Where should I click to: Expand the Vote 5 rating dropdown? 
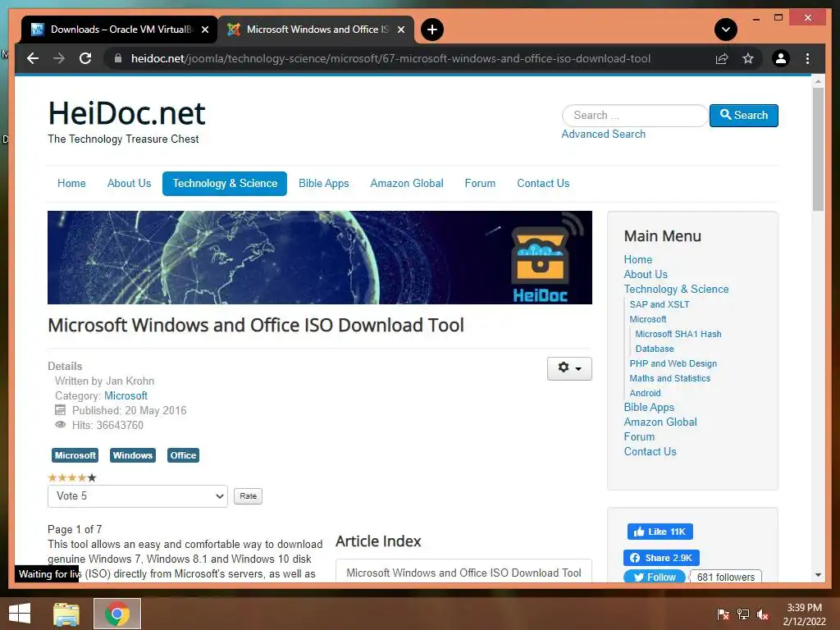click(138, 496)
